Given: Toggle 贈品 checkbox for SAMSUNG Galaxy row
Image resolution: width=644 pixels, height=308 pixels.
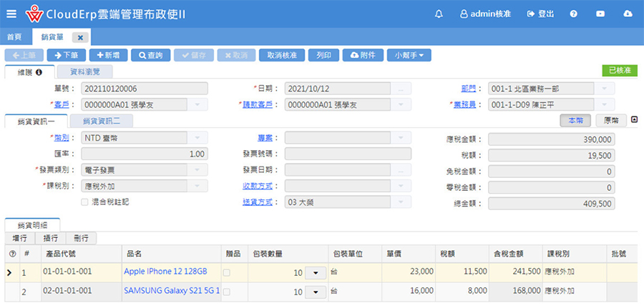Looking at the screenshot, I should [227, 292].
